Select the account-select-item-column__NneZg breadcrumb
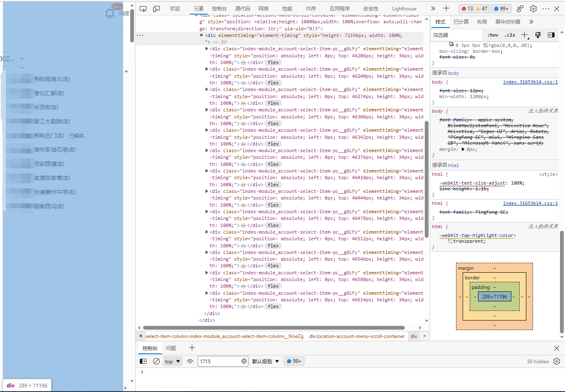565x392 pixels. pos(224,336)
